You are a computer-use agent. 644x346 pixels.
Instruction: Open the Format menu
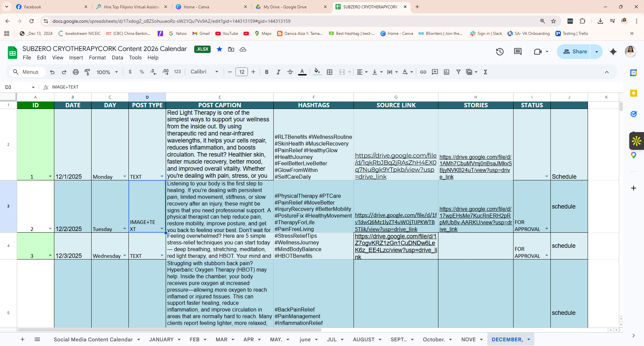click(97, 58)
